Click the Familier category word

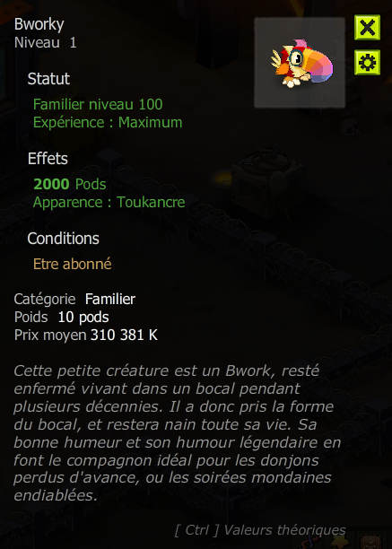coord(110,300)
